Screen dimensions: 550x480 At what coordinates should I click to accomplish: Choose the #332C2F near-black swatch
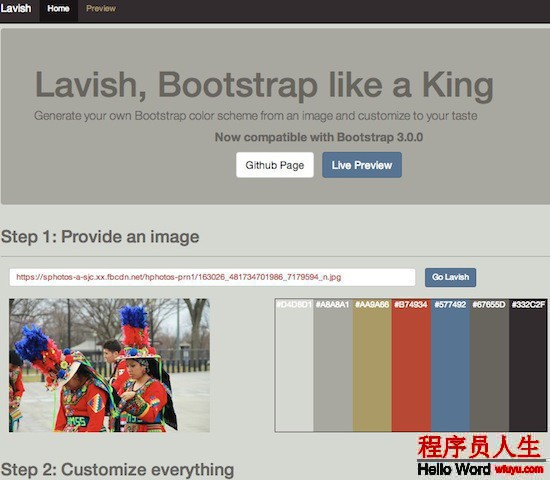tap(528, 365)
